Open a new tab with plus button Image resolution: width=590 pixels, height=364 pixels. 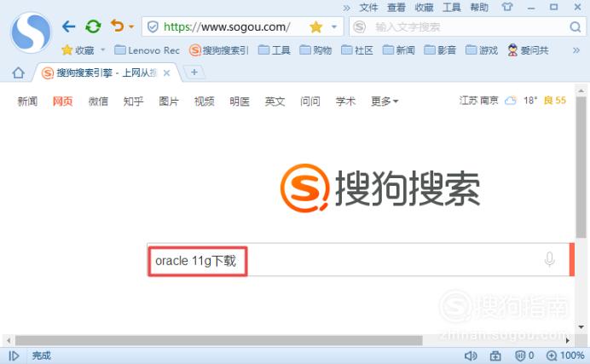[194, 72]
